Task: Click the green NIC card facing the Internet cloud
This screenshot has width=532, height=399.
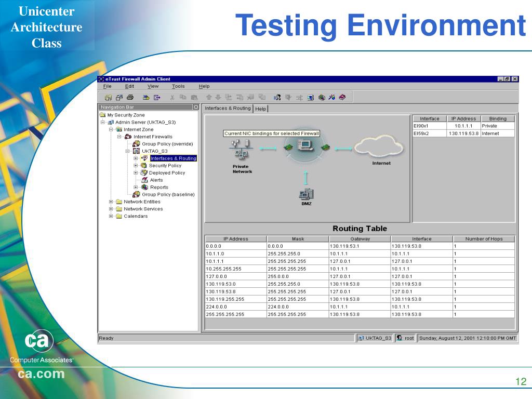Action: click(x=326, y=147)
